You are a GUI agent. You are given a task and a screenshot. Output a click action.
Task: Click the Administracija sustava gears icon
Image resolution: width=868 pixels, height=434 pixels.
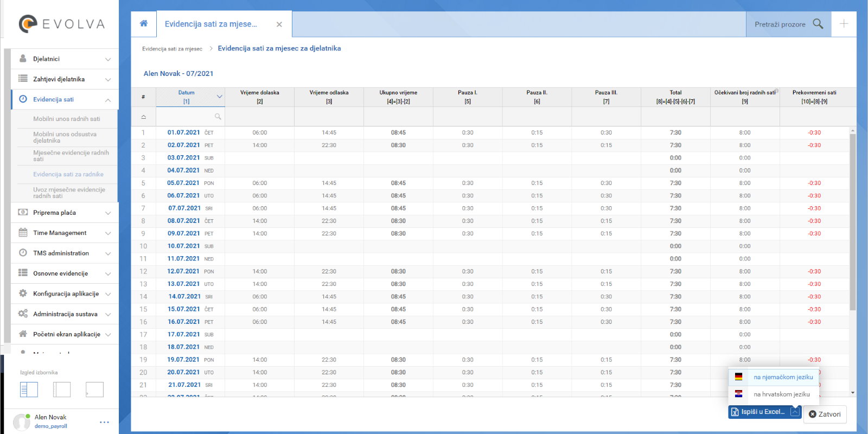tap(23, 314)
